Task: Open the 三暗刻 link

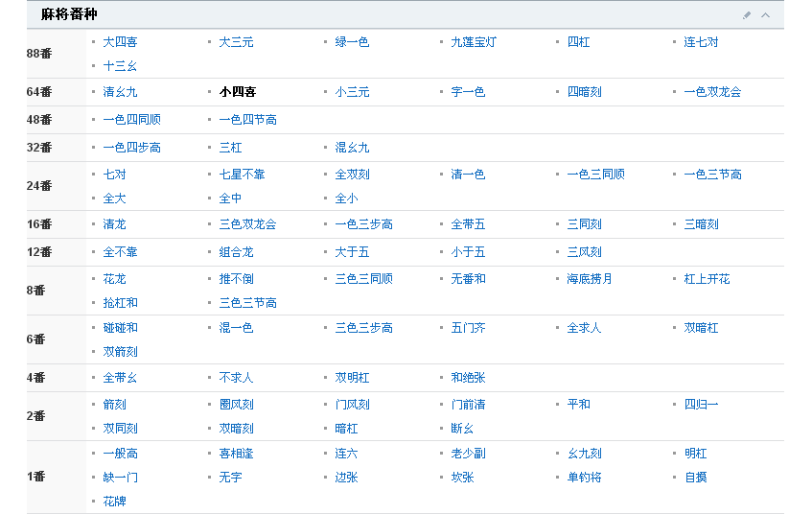Action: click(701, 224)
